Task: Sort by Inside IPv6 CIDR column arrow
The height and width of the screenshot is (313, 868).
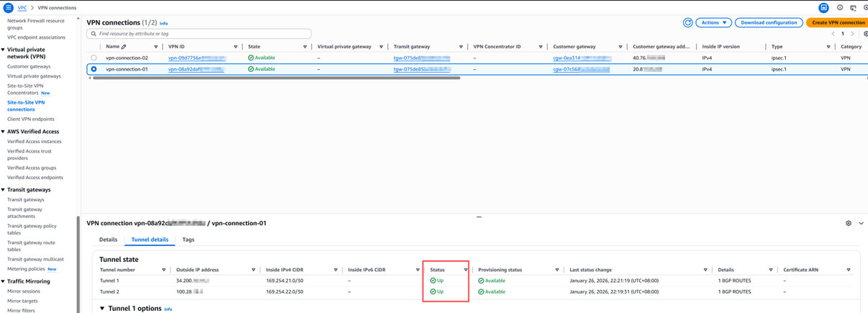Action: coord(417,270)
